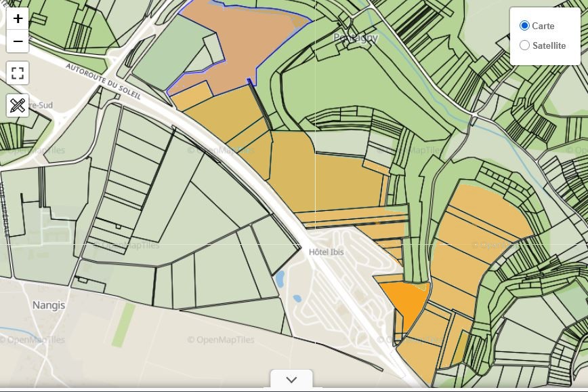This screenshot has width=588, height=392.
Task: Enter fullscreen map view
Action: (18, 73)
